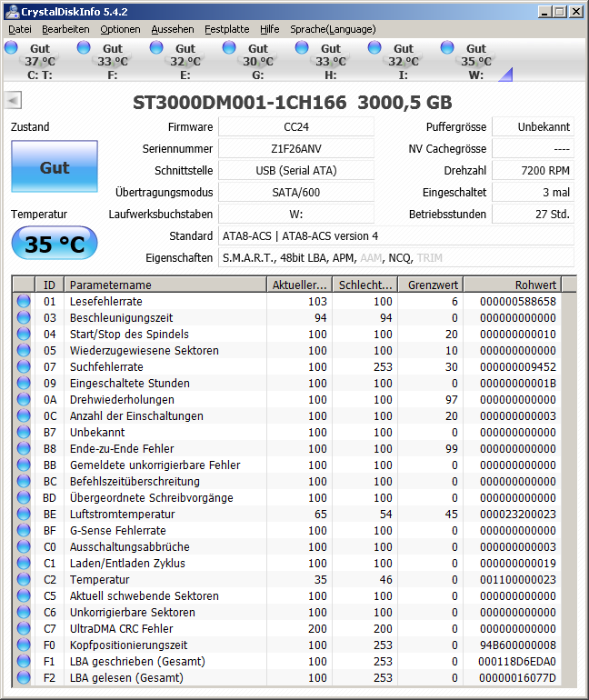The width and height of the screenshot is (589, 700).
Task: Select the Befehlszeitüberschreitung row
Action: tap(287, 481)
